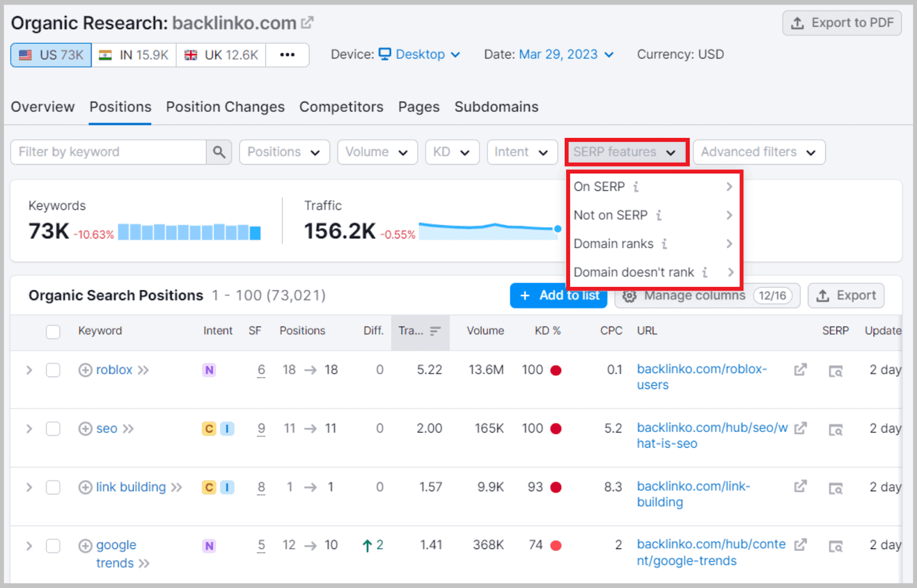Change device via Desktop dropdown

(x=420, y=54)
